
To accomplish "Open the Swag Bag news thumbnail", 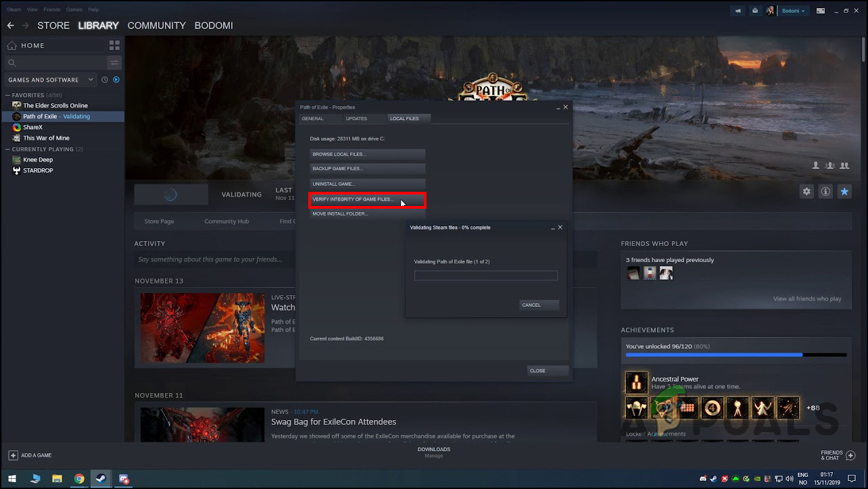I will click(202, 425).
